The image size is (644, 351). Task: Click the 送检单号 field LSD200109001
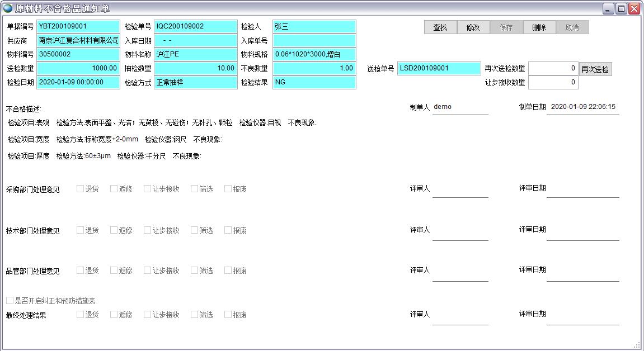(439, 68)
